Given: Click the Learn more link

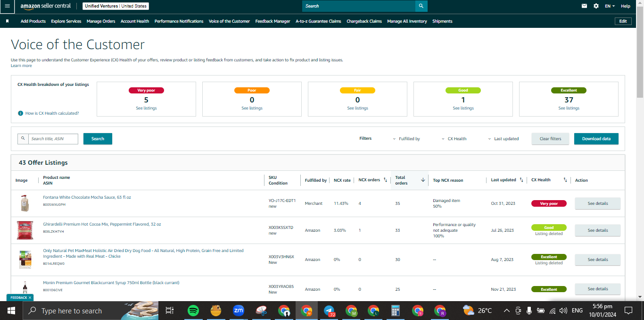Looking at the screenshot, I should pos(21,66).
